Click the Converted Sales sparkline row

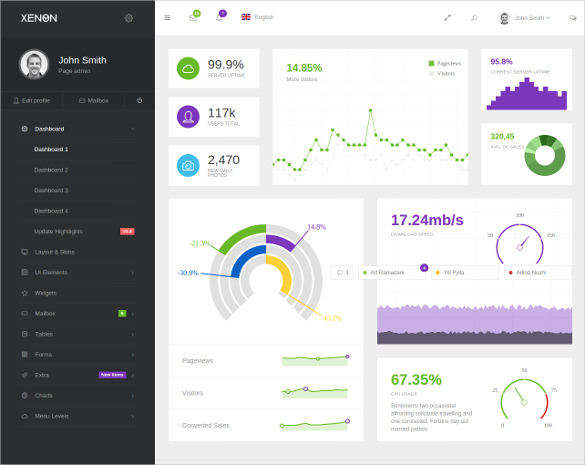266,425
